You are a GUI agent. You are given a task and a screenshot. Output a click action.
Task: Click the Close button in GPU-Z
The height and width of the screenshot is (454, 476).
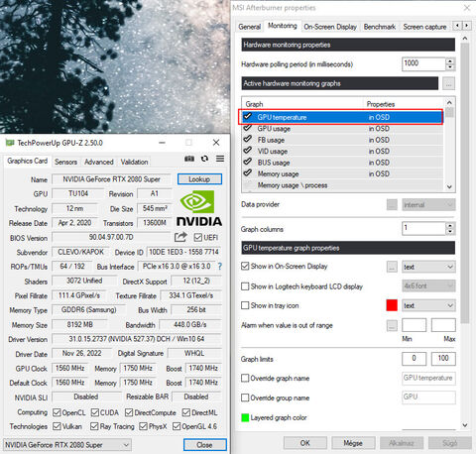pyautogui.click(x=205, y=445)
